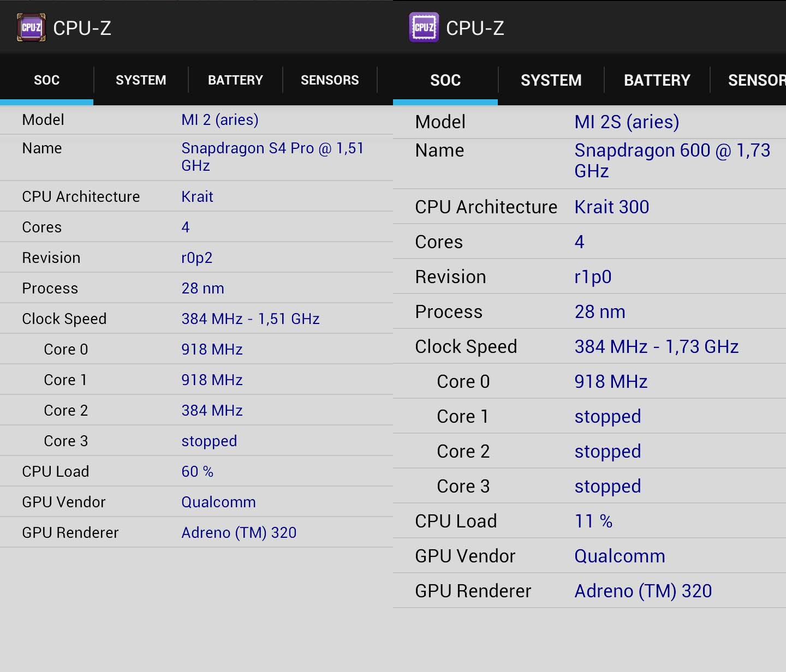Select the r0p2 Revision row
This screenshot has height=672, width=786.
coord(196,257)
